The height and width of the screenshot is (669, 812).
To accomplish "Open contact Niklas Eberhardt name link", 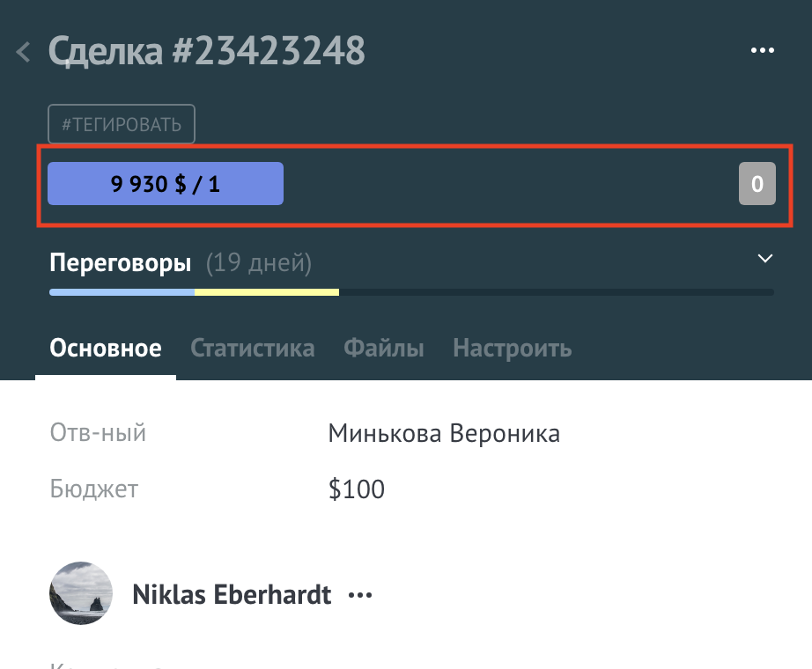I will [232, 595].
